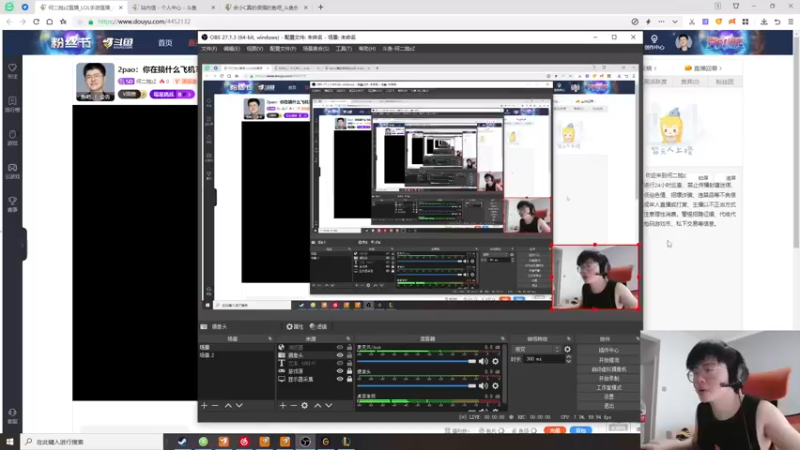Adjust the 麦克风/Aux volume slider
Screen dimensions: 800x450
[416, 361]
